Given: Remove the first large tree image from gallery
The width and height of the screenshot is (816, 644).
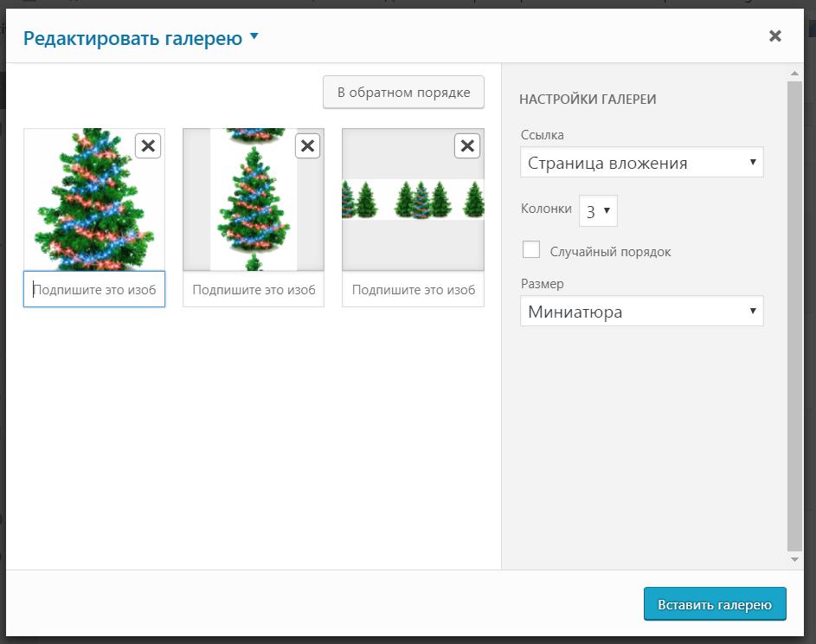Looking at the screenshot, I should [148, 146].
